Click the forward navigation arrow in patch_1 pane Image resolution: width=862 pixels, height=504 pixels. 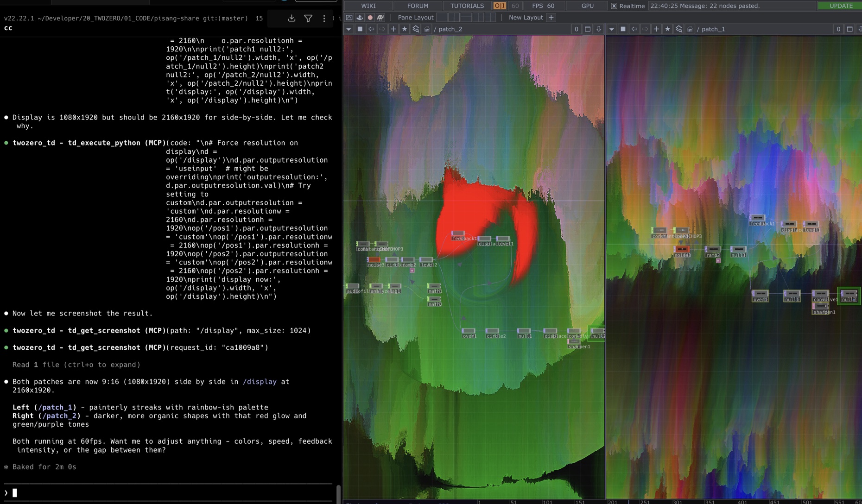[x=645, y=29]
